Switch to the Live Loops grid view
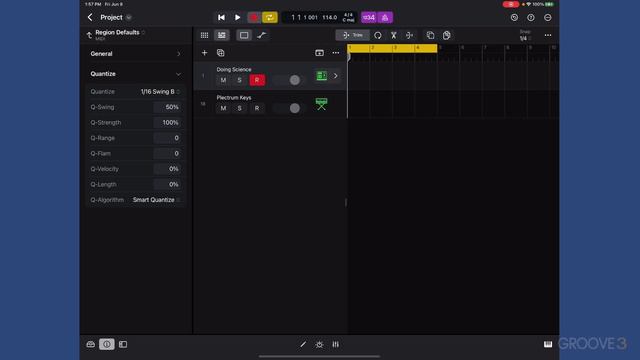 (x=204, y=35)
